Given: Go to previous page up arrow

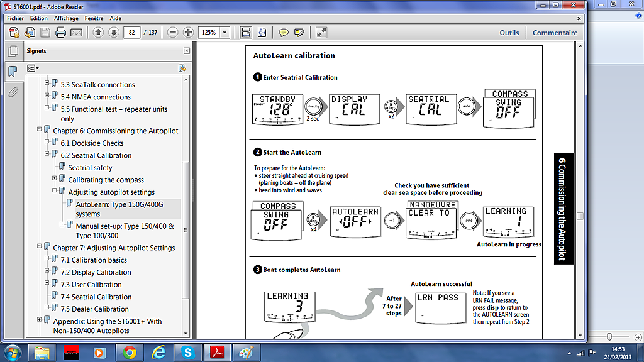Looking at the screenshot, I should 98,33.
